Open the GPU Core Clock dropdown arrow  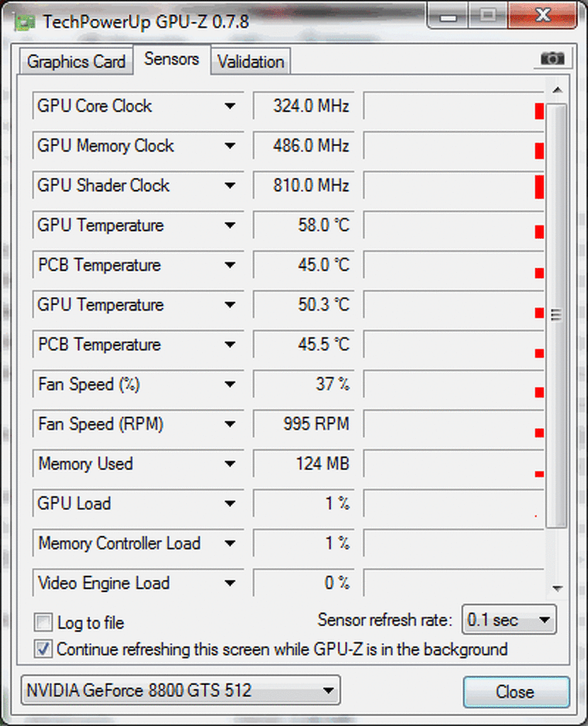230,106
